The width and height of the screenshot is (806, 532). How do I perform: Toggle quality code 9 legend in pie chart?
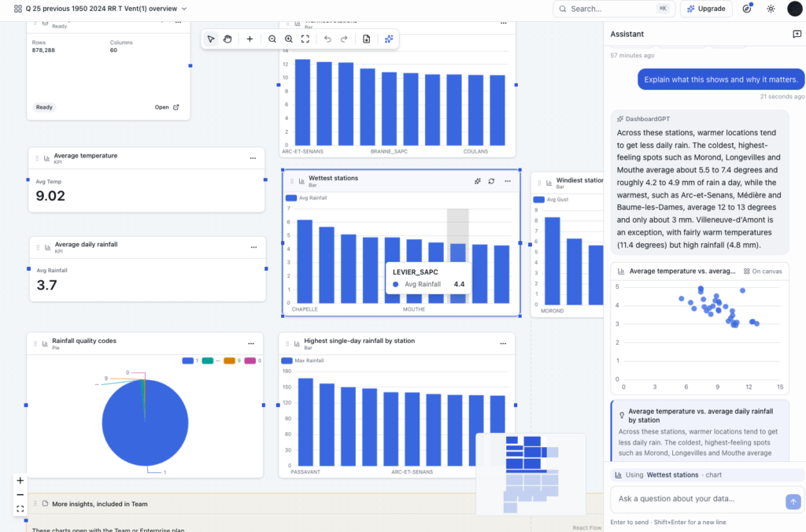tap(232, 361)
